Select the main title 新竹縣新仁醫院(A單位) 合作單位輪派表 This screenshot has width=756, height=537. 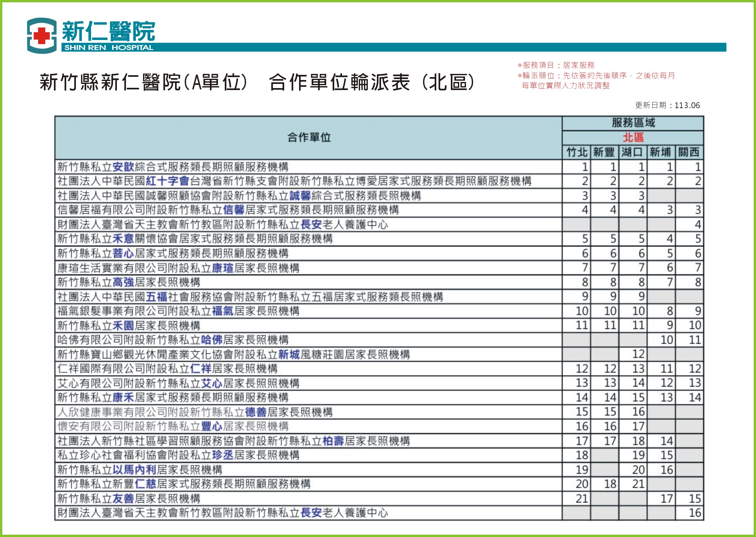[x=257, y=82]
